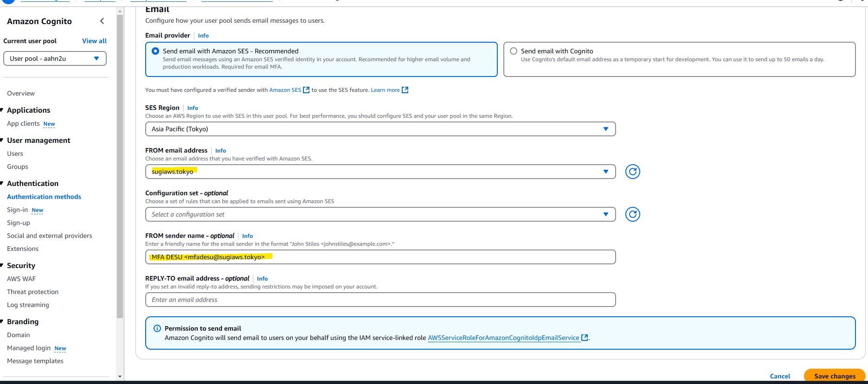This screenshot has height=384, width=868.
Task: Collapse the Branding section
Action: coord(2,321)
